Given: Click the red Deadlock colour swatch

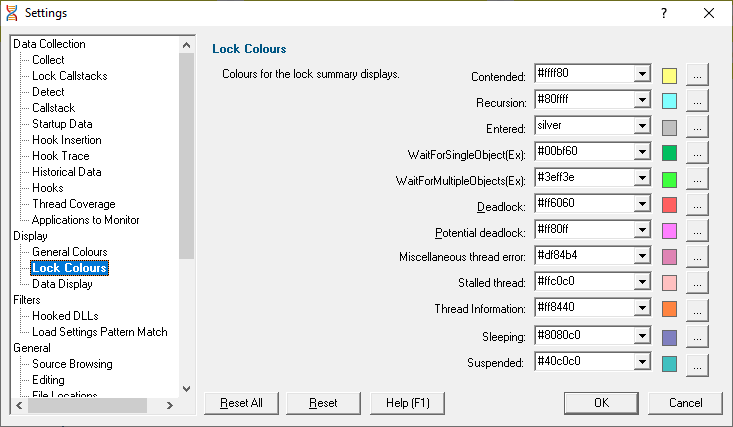Looking at the screenshot, I should click(x=669, y=205).
